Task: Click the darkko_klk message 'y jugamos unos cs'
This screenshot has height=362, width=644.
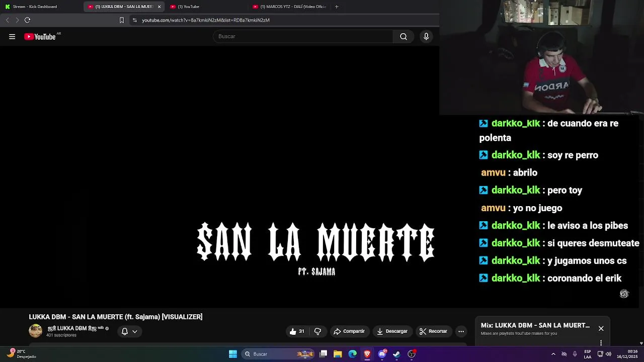Action: [x=587, y=260]
